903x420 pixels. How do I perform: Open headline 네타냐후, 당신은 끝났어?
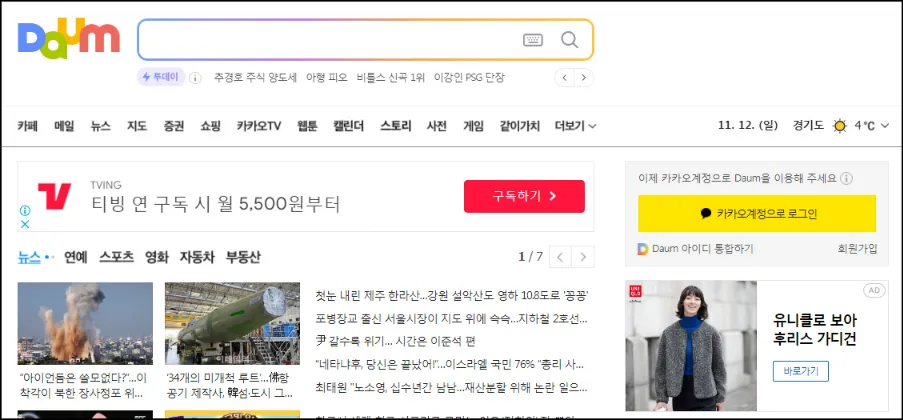(450, 364)
